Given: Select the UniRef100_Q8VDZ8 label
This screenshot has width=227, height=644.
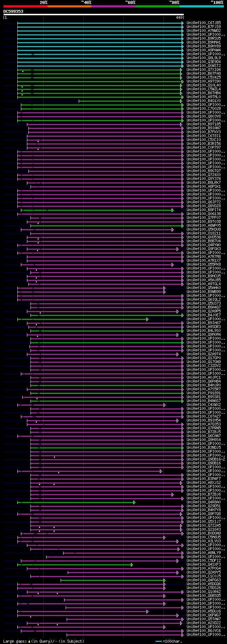Looking at the screenshot, I should (x=204, y=206).
